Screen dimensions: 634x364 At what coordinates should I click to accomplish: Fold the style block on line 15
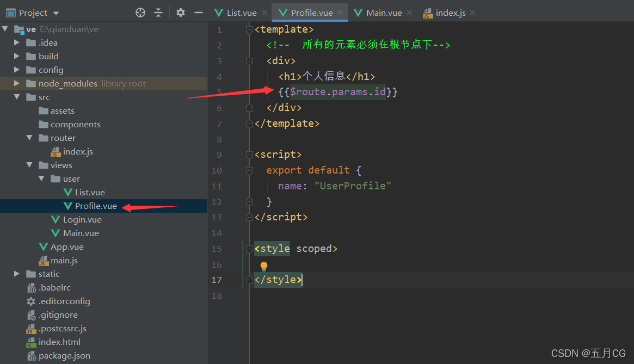(249, 249)
